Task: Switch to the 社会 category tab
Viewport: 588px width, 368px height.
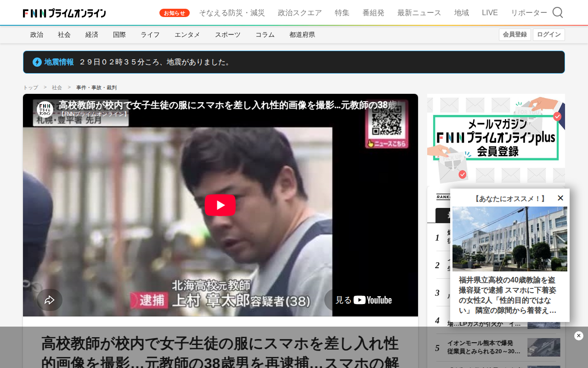Action: click(64, 34)
